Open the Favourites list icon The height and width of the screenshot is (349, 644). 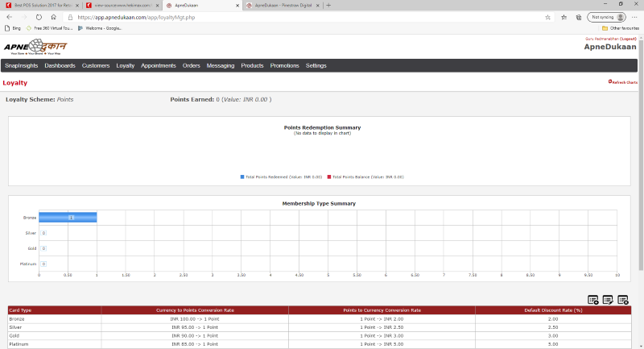pos(564,16)
